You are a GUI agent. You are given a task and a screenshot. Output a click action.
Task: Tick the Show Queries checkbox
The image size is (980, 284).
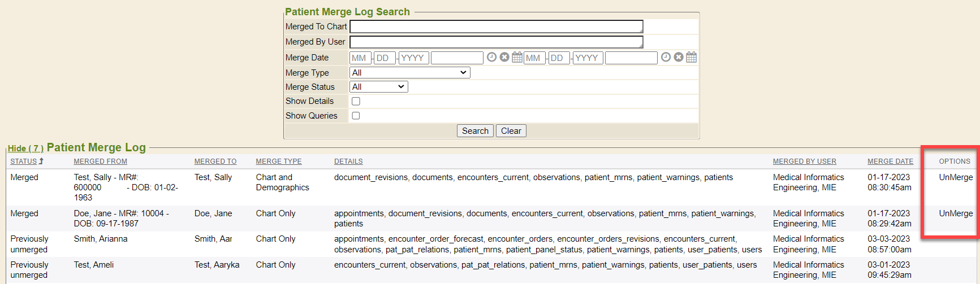356,116
